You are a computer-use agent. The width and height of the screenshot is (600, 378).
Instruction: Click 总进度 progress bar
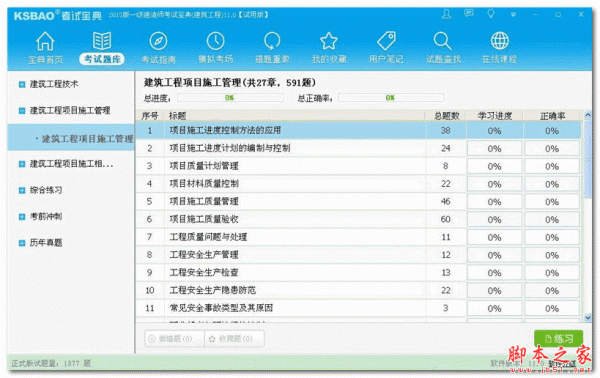(x=230, y=98)
